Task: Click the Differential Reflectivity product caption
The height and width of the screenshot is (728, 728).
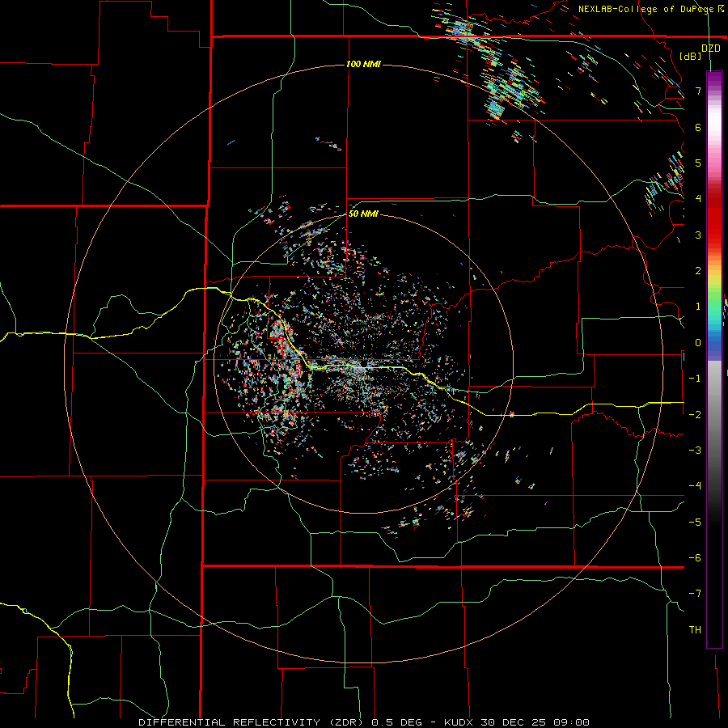Action: click(364, 722)
